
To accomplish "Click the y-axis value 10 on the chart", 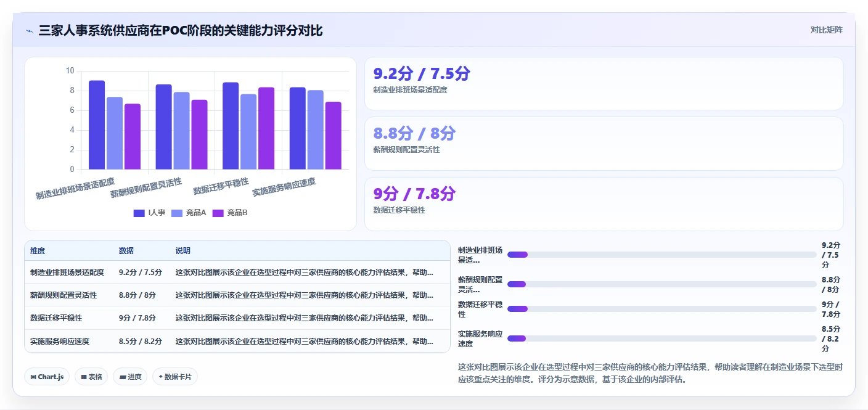I will click(x=70, y=71).
